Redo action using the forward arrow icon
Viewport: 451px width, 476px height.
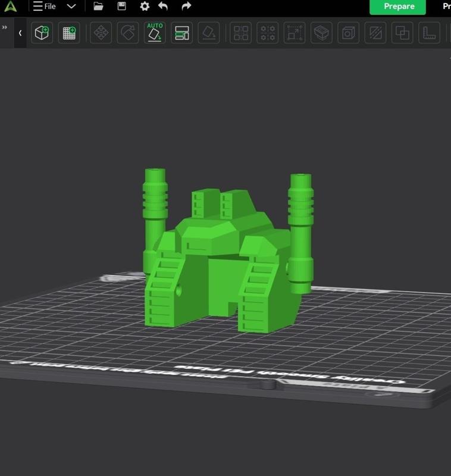coord(186,6)
